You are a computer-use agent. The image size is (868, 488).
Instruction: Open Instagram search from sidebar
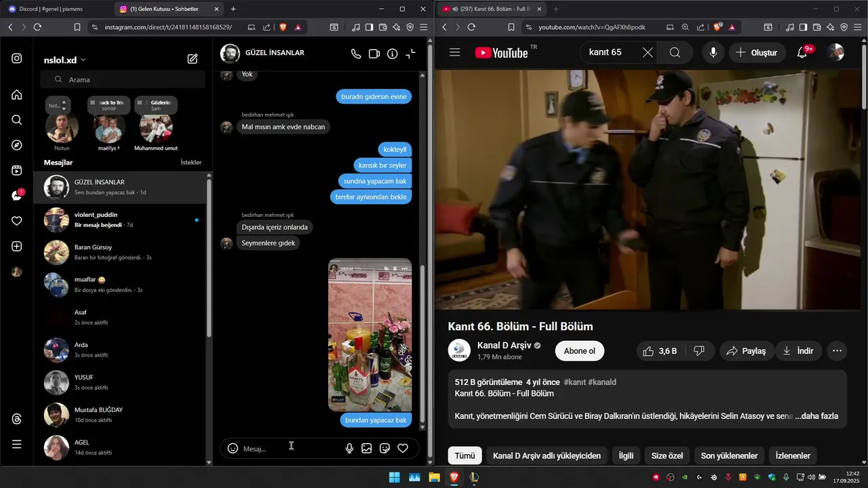tap(17, 120)
